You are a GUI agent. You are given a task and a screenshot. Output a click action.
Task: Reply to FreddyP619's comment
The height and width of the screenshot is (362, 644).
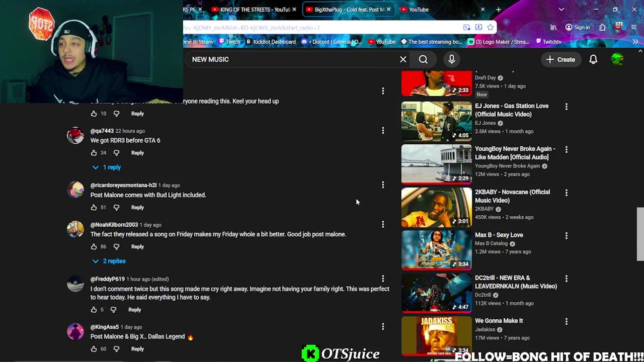coord(134,310)
